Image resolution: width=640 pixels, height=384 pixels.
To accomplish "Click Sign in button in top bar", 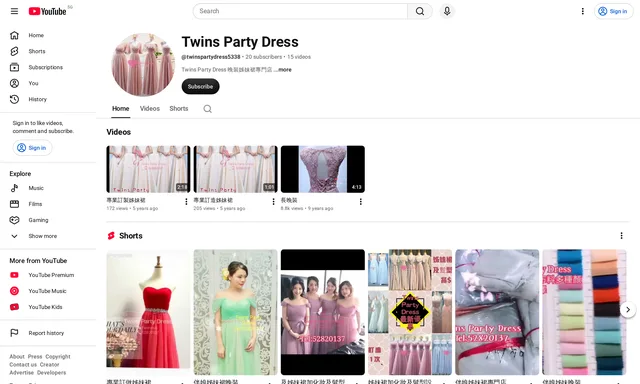I will click(613, 11).
